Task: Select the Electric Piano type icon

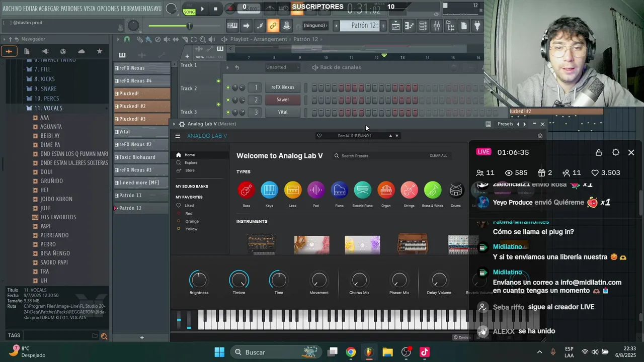Action: 362,190
